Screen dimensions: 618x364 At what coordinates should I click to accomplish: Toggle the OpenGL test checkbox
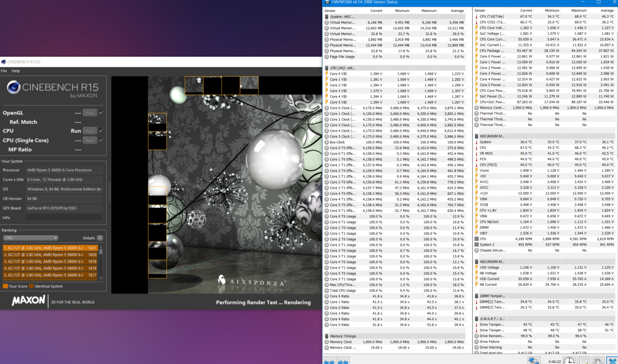tap(101, 112)
